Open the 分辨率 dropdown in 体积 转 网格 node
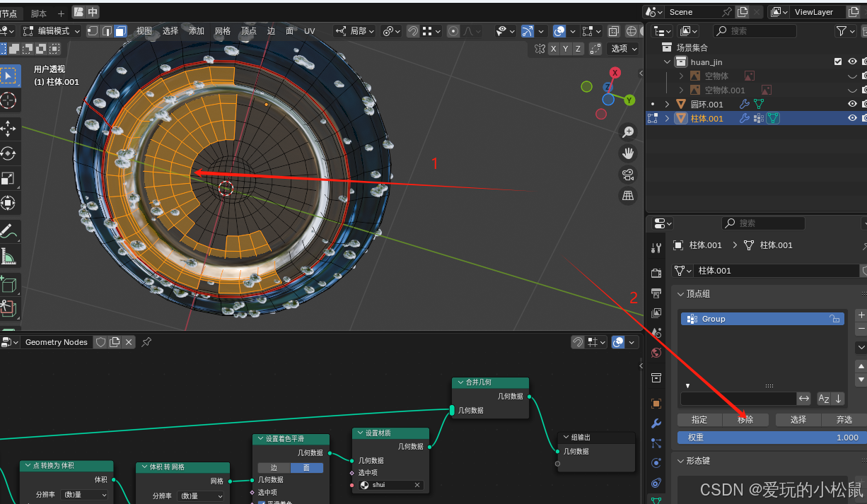 (x=199, y=496)
